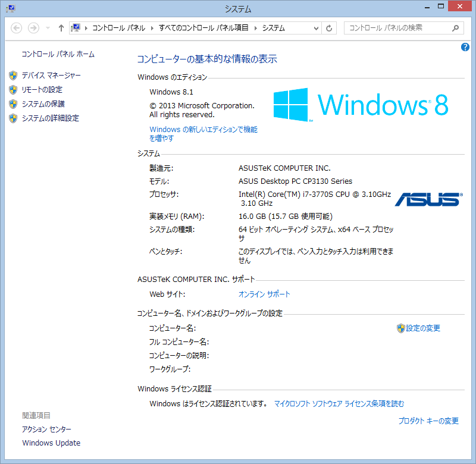This screenshot has width=476, height=464.
Task: Go up one level with Up arrow
Action: click(61, 28)
